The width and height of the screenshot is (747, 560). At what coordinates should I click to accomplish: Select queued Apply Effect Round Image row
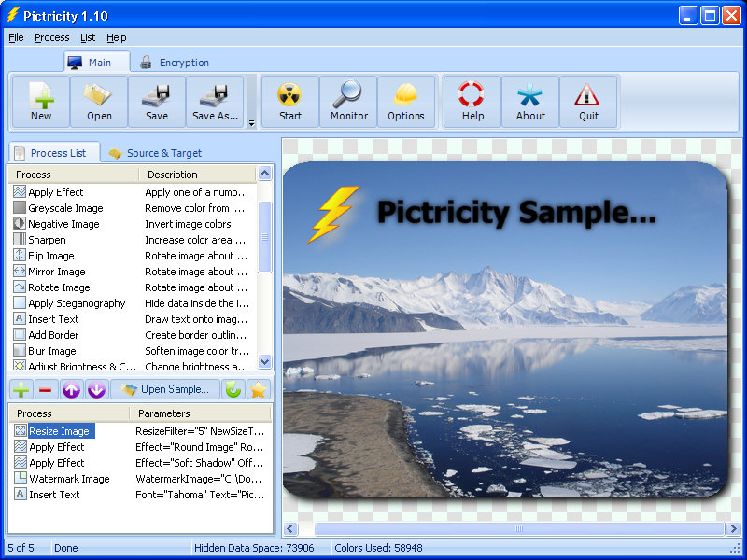pos(140,447)
